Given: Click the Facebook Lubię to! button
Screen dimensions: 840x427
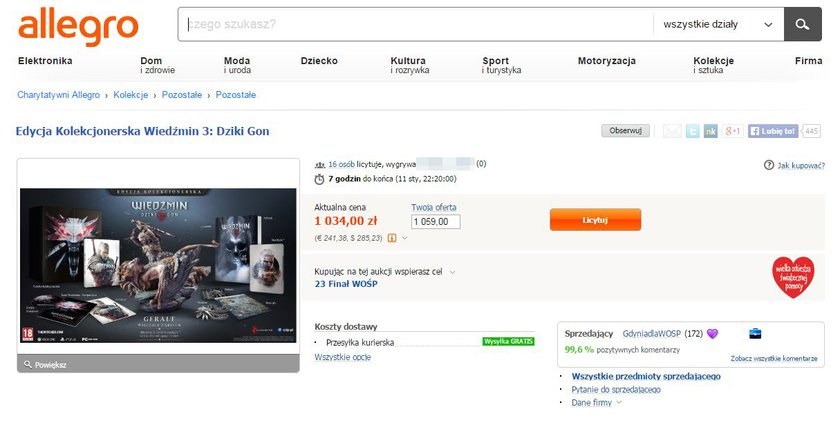Looking at the screenshot, I should coord(772,131).
